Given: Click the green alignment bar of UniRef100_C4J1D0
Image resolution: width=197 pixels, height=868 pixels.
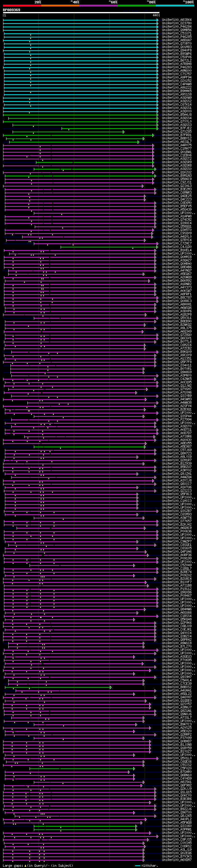Looking at the screenshot, I should (x=109, y=247).
